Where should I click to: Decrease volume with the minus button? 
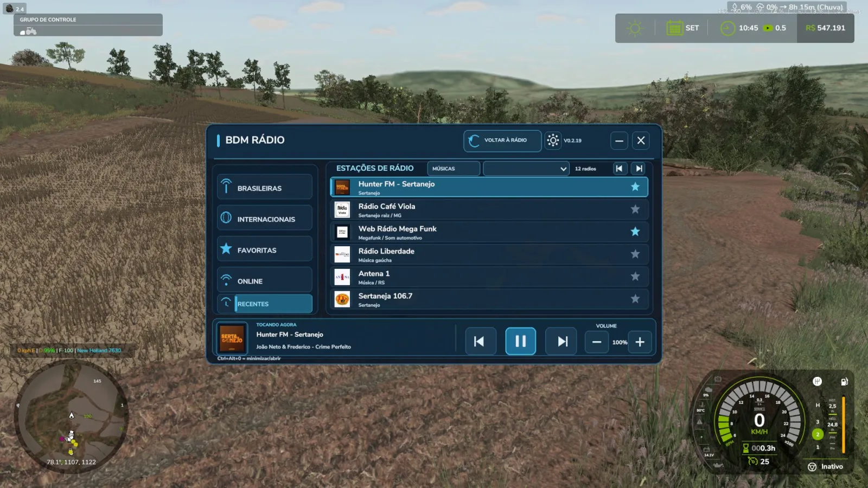(597, 342)
